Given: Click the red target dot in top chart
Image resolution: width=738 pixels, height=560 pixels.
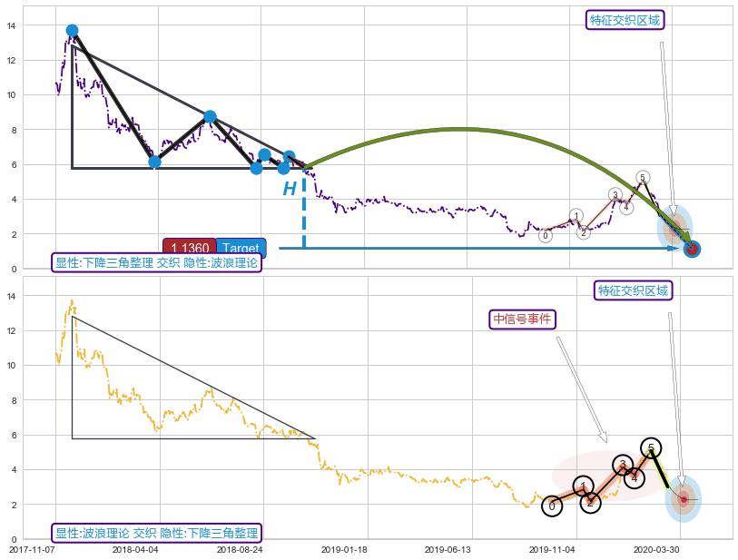Looking at the screenshot, I should coord(692,249).
